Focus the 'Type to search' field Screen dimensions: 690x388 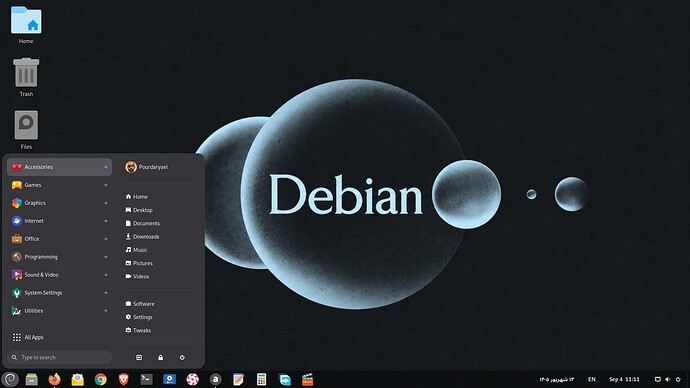59,357
